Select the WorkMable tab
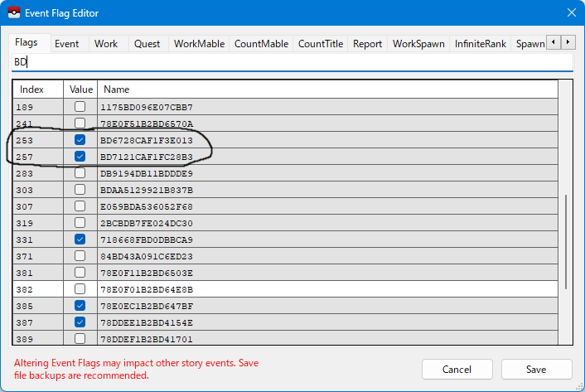Viewport: 585px width, 392px height. point(199,44)
